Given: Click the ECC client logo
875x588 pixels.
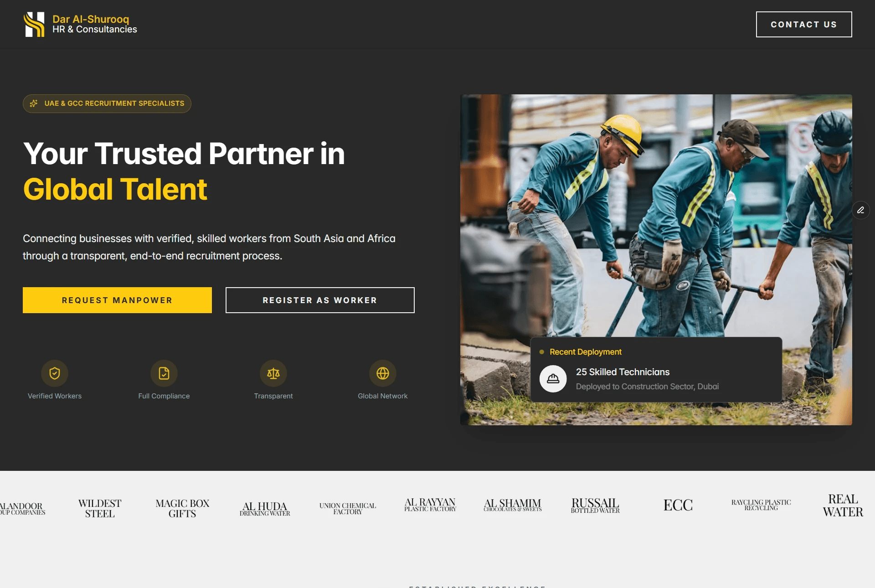Looking at the screenshot, I should pyautogui.click(x=678, y=505).
